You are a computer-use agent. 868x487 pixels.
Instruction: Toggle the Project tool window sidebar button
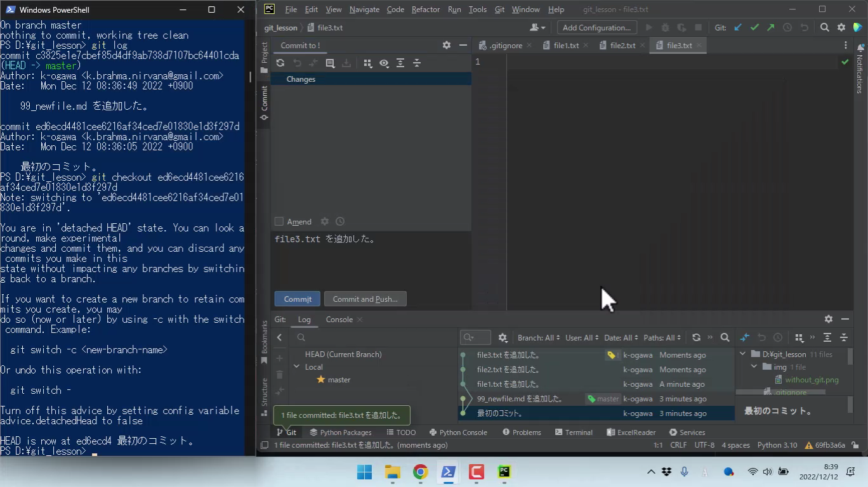pyautogui.click(x=265, y=57)
